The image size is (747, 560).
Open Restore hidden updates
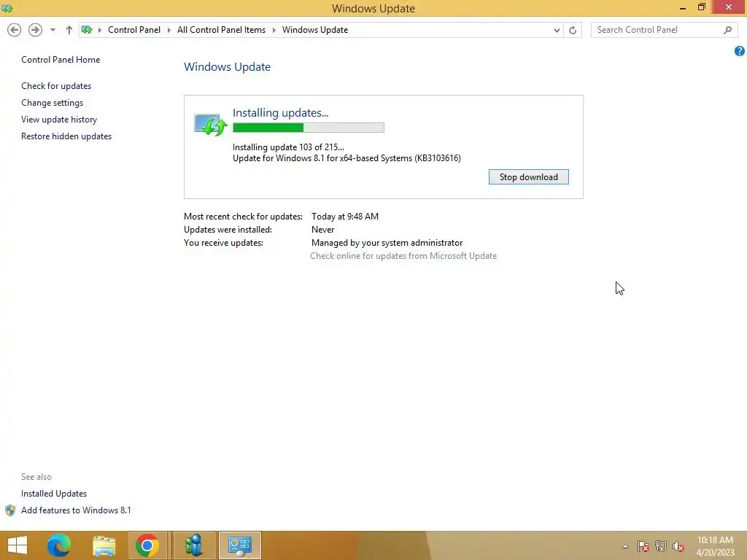coord(66,136)
